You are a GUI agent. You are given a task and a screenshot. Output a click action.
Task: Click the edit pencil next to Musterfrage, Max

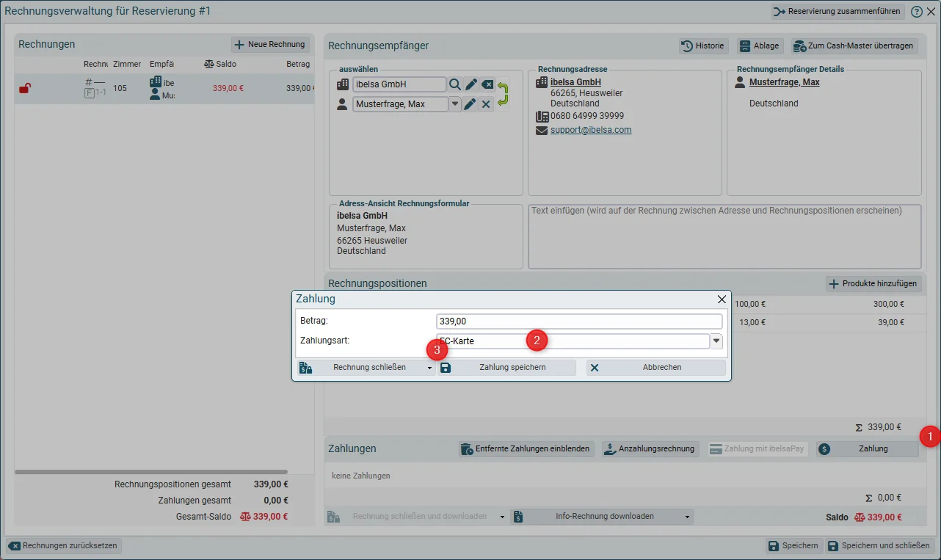[x=470, y=104]
